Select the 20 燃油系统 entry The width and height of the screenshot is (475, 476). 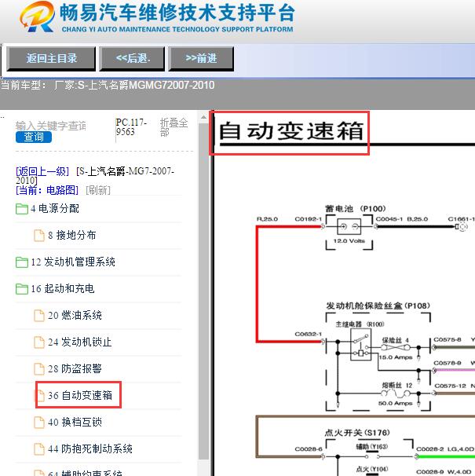(75, 316)
